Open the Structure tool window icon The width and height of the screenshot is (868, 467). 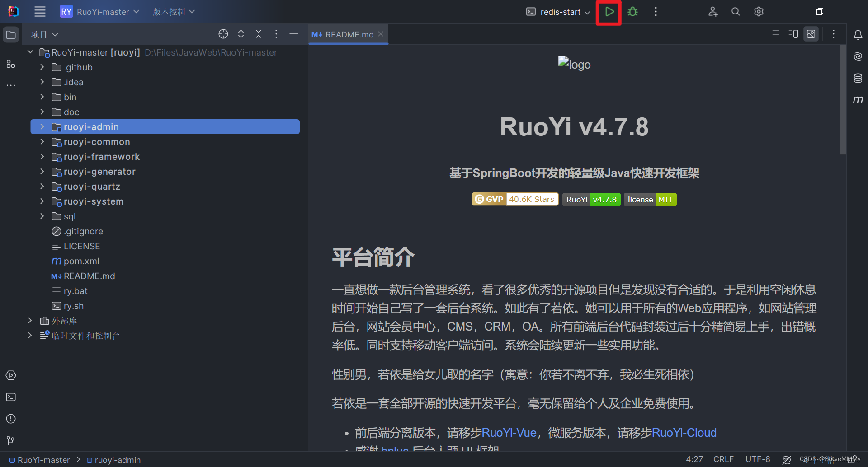tap(11, 64)
